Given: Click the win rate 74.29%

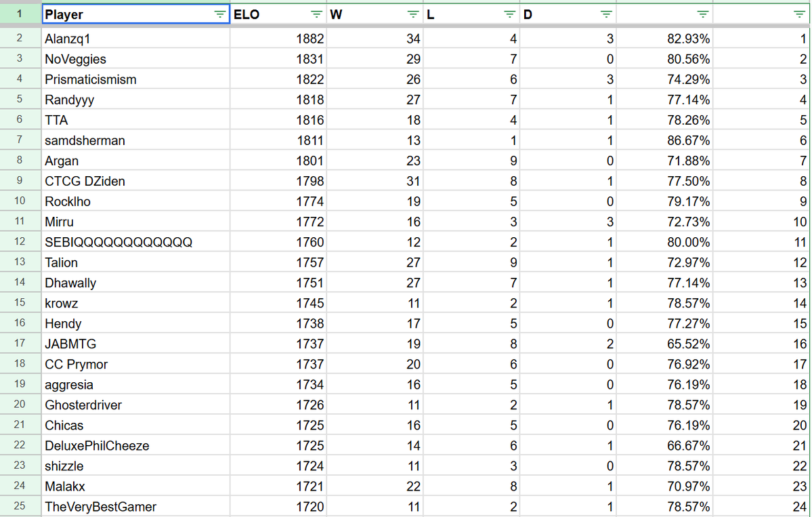Looking at the screenshot, I should [x=664, y=79].
